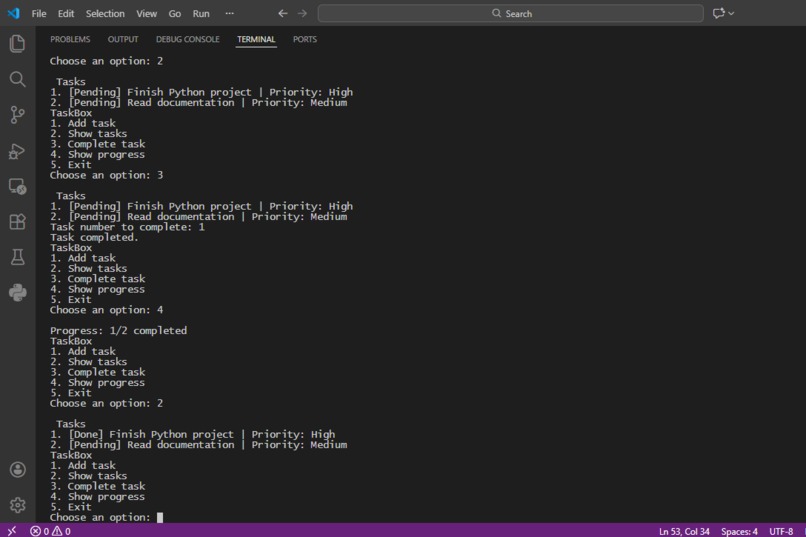Expand Copilot chat dropdown chevron
Viewport: 806px width, 537px height.
(731, 14)
